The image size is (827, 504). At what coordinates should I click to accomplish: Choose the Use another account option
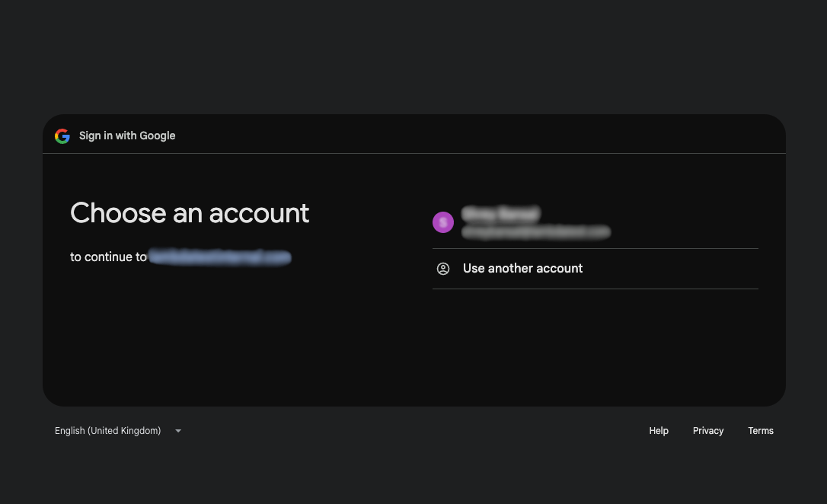pyautogui.click(x=522, y=269)
